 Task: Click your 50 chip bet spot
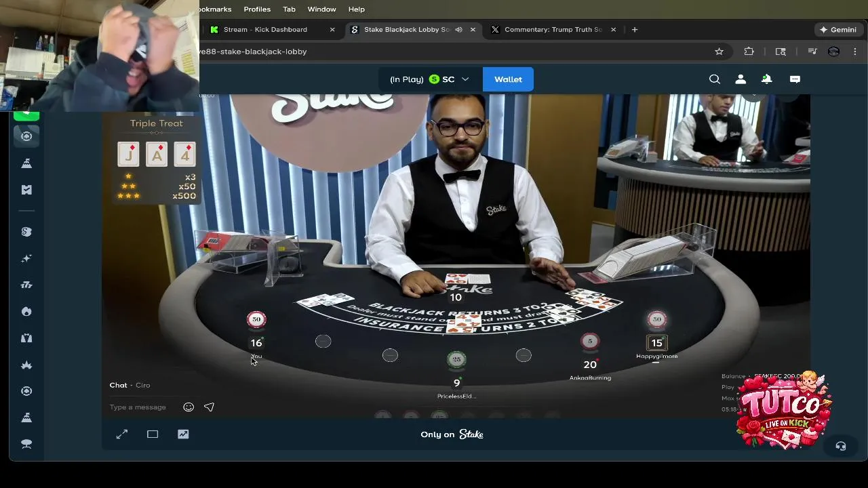click(256, 319)
